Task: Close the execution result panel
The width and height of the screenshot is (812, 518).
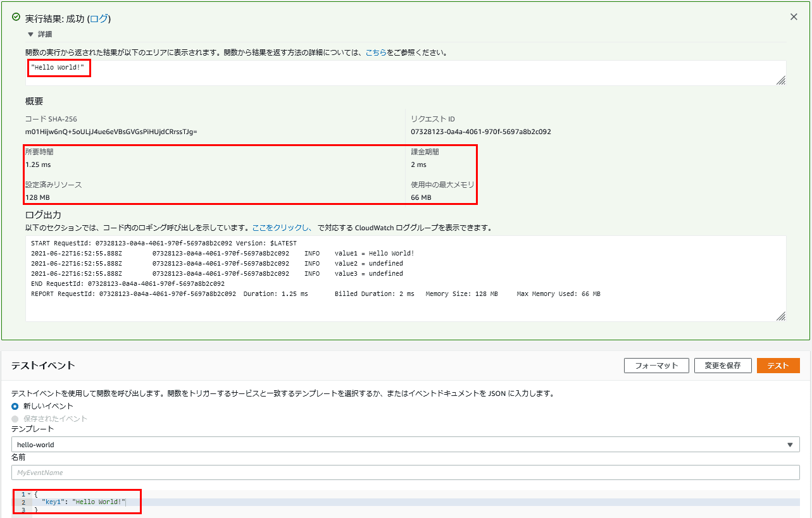Action: (x=794, y=17)
